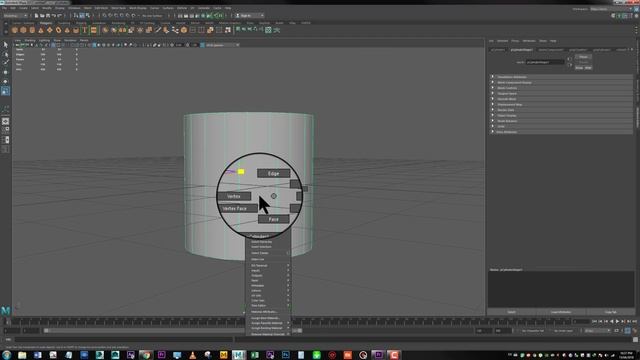This screenshot has height=360, width=640.
Task: Pick the Select tool arrow in toolbox
Action: coord(5,44)
